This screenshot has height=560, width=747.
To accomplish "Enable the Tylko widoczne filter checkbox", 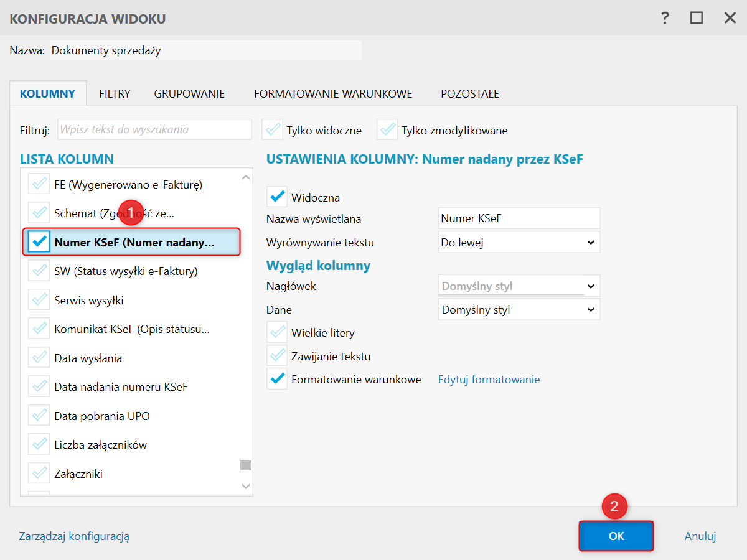I will point(272,130).
